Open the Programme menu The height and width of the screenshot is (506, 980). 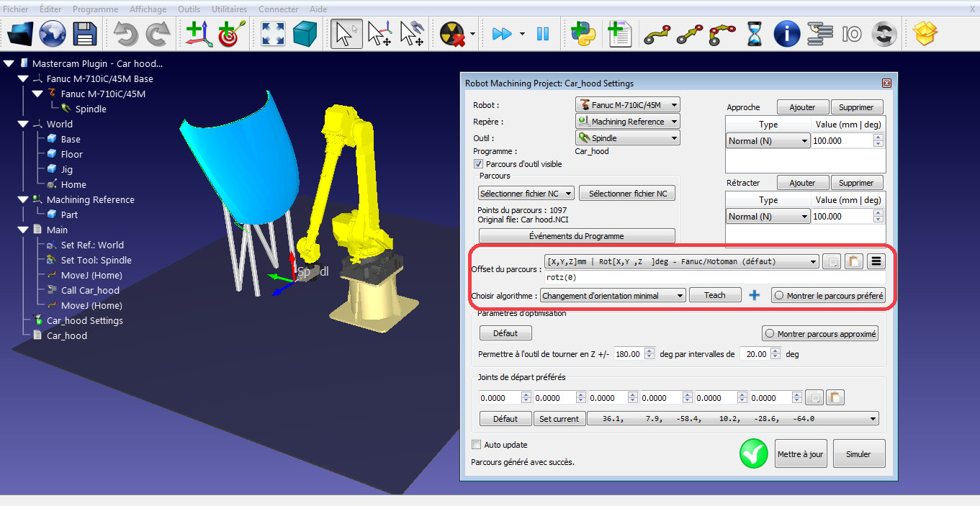pos(96,9)
